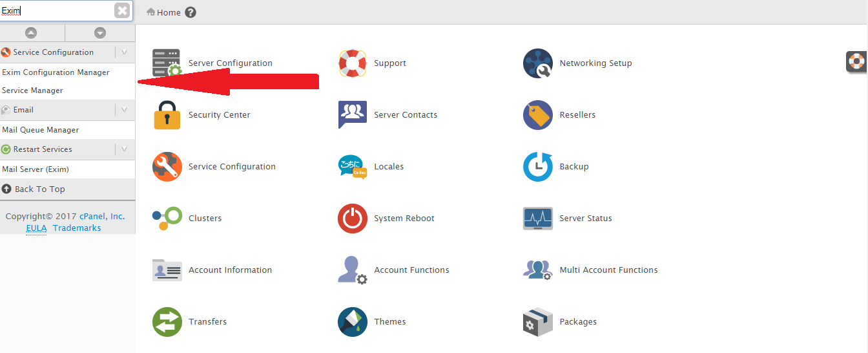The height and width of the screenshot is (353, 868).
Task: Open the Support text label
Action: pyautogui.click(x=390, y=63)
